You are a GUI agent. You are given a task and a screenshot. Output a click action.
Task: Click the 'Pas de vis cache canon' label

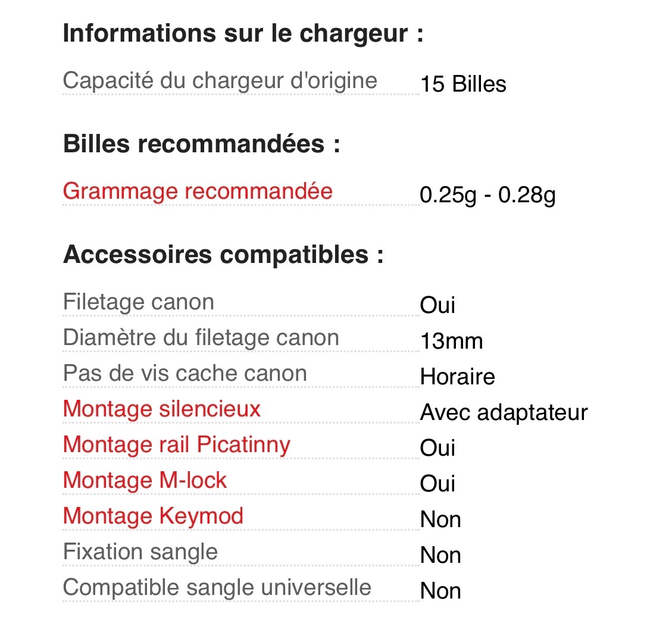click(185, 374)
